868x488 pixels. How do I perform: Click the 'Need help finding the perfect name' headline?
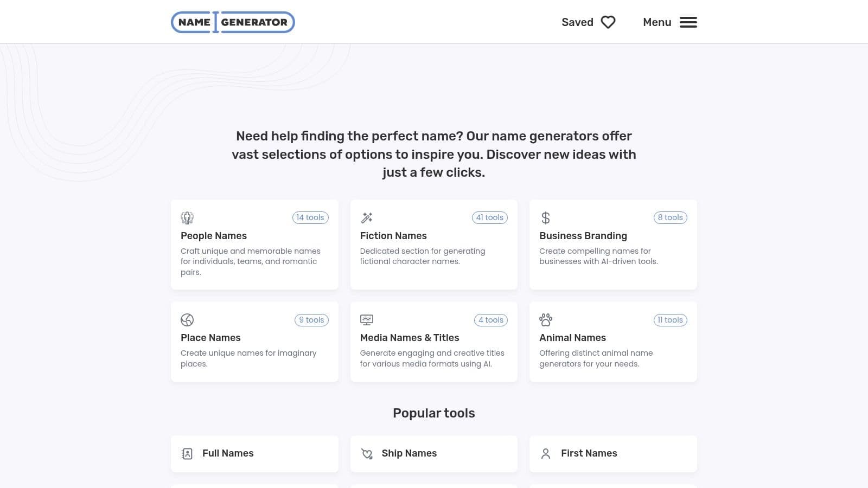pos(434,154)
